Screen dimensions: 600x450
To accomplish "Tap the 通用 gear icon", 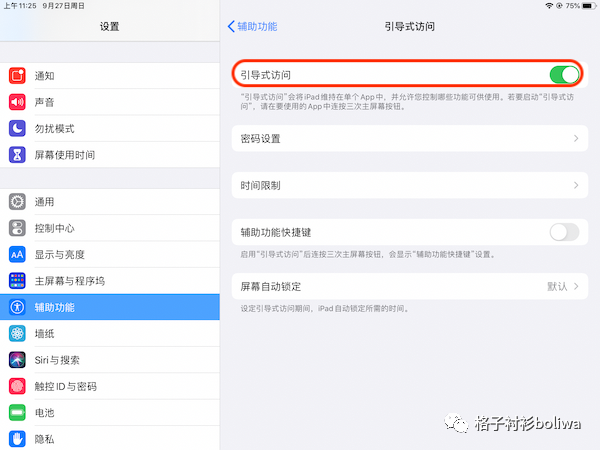I will [x=17, y=202].
